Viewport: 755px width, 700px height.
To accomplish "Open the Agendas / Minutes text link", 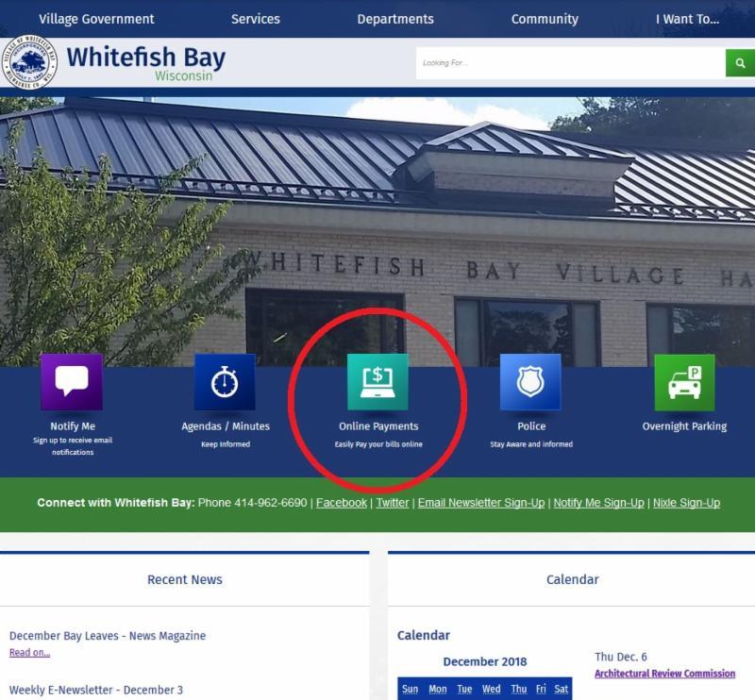I will point(226,426).
